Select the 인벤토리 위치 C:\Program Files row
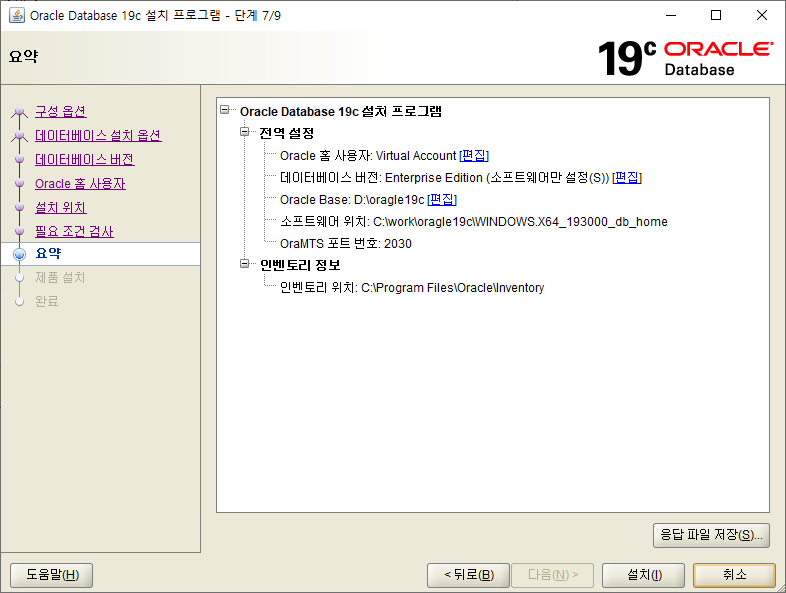This screenshot has width=786, height=593. [412, 288]
